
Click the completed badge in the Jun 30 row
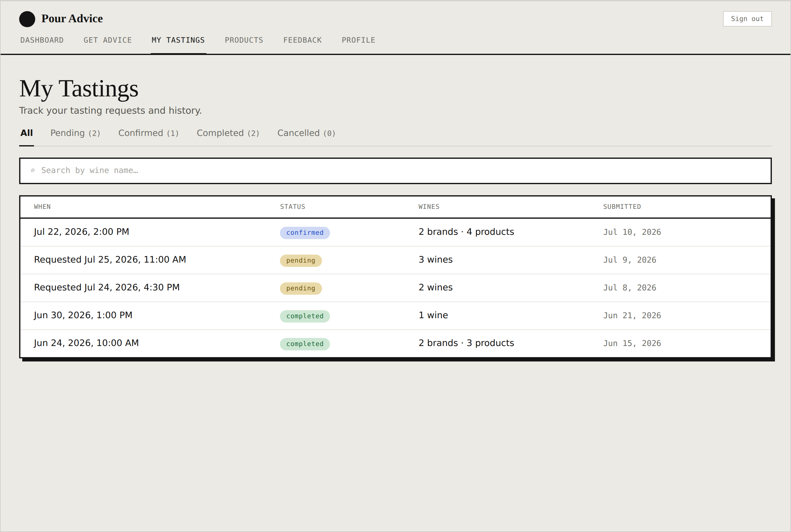point(305,316)
